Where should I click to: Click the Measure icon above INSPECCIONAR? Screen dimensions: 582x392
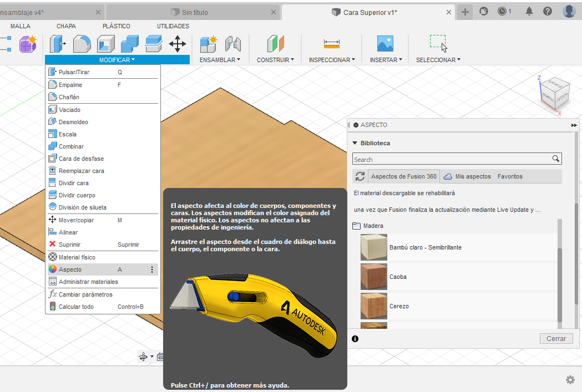click(331, 44)
